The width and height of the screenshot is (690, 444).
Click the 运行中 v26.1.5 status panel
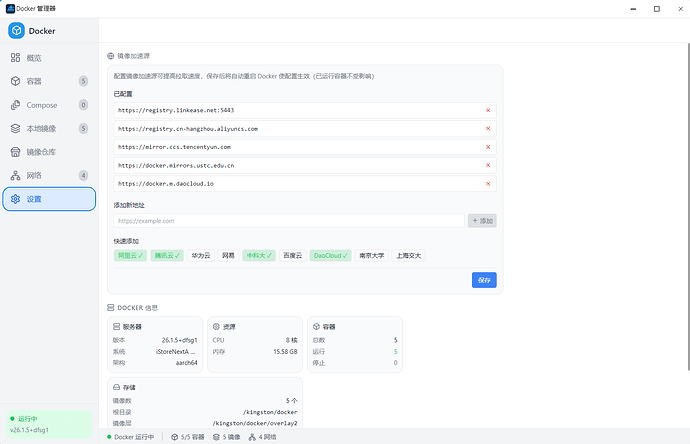49,424
